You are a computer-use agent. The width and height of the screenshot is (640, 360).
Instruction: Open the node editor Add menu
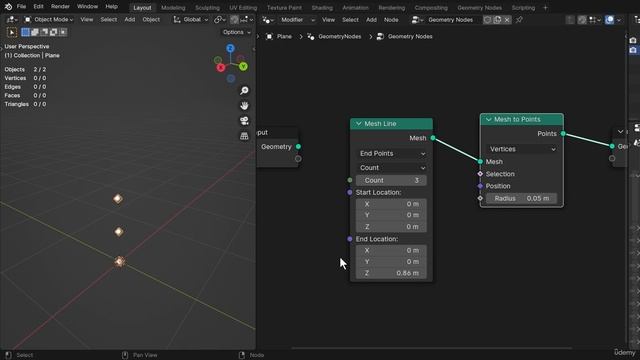[371, 20]
